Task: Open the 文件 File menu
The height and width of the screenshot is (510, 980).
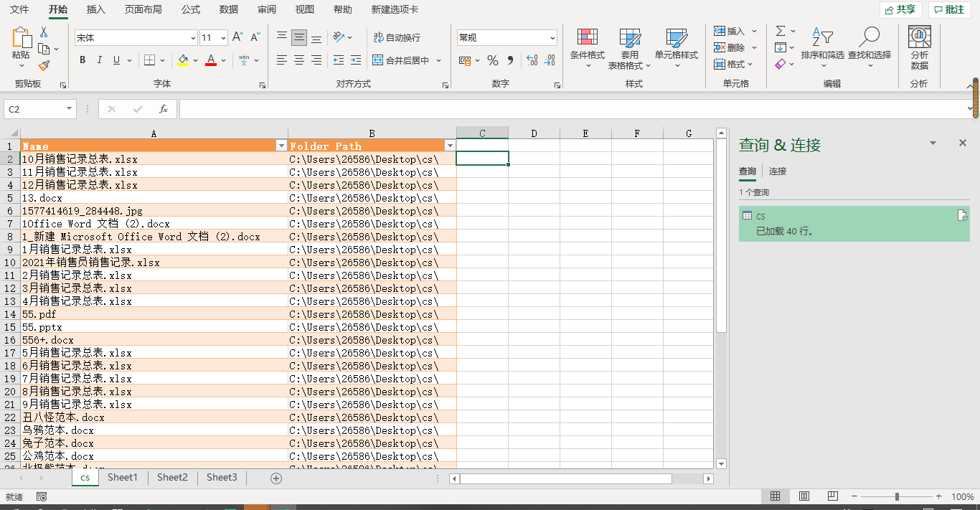Action: pos(19,9)
